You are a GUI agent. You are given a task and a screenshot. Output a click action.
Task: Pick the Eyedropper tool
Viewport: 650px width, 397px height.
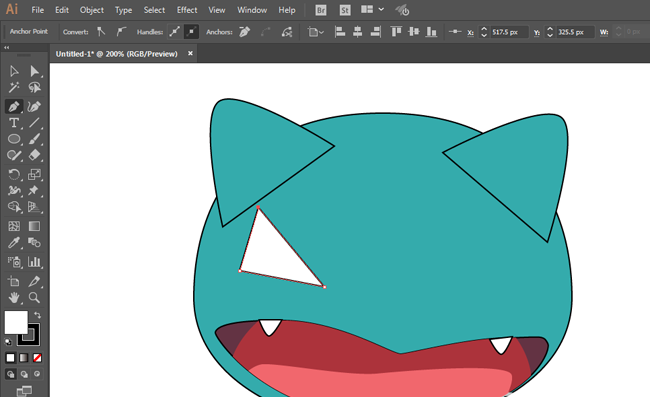(14, 242)
